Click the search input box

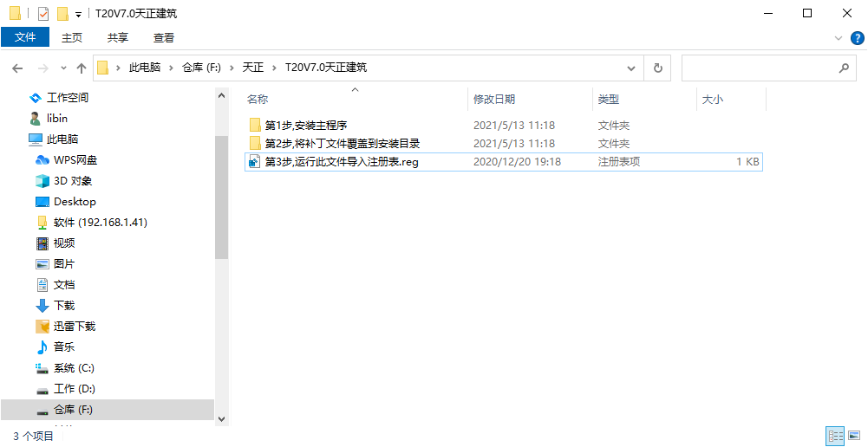(x=759, y=68)
